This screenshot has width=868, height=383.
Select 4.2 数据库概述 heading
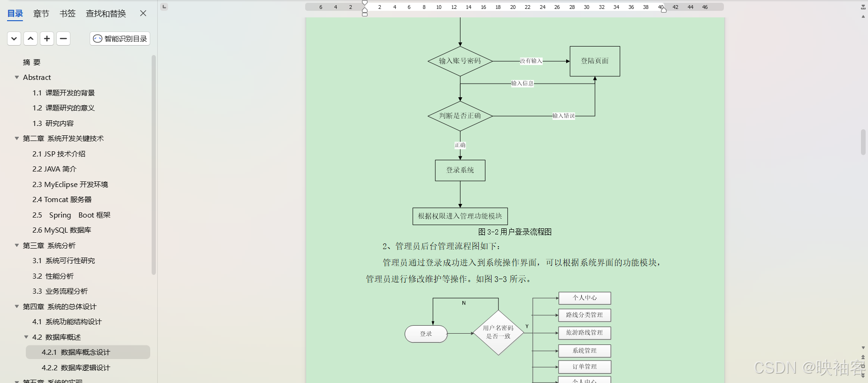pyautogui.click(x=56, y=337)
